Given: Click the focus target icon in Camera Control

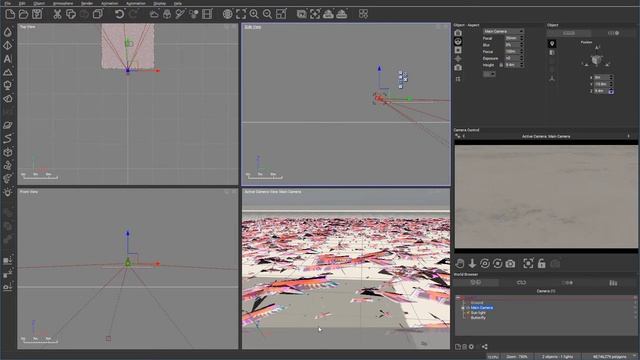Looking at the screenshot, I should click(x=528, y=264).
